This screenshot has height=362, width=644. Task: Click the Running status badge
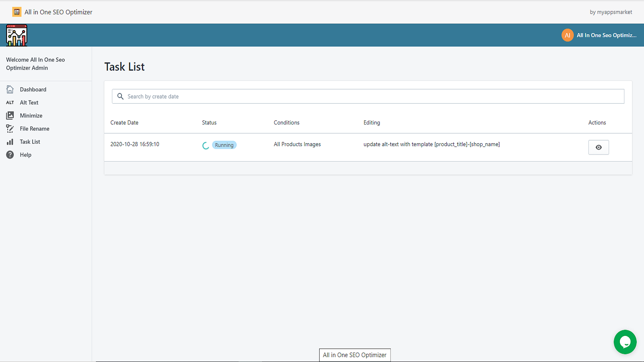coord(224,145)
